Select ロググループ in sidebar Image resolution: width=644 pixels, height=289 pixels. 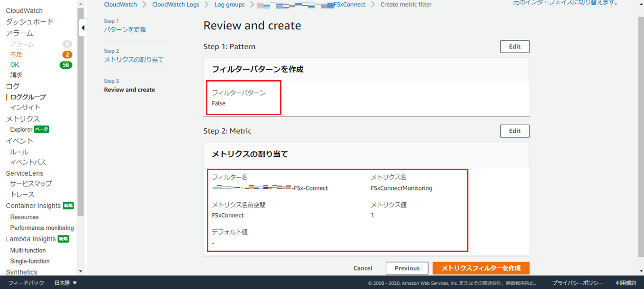[x=28, y=97]
